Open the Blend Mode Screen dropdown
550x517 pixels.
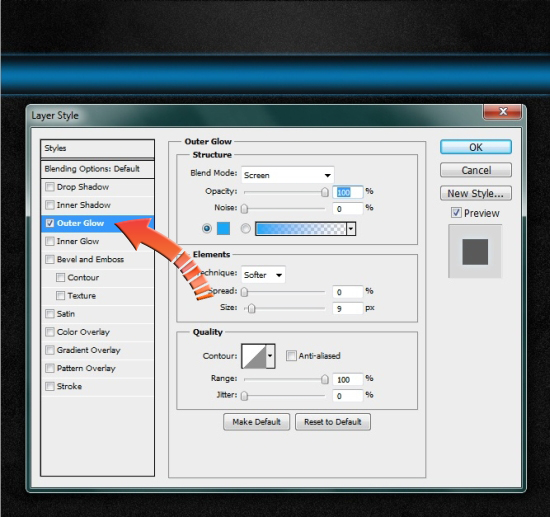(288, 175)
